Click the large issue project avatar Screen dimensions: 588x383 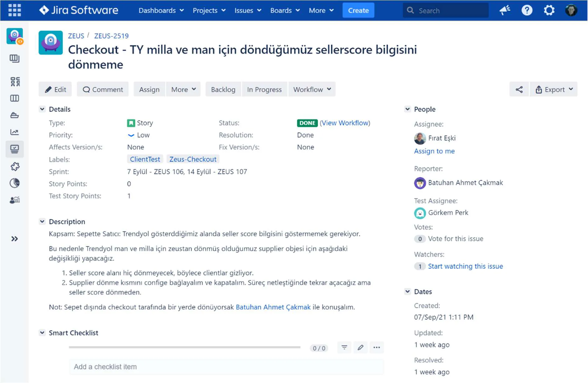pyautogui.click(x=51, y=43)
